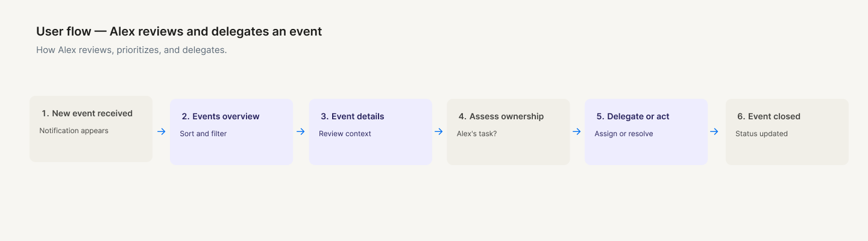Select the '4. Assess ownership' card title
Viewport: 868px width, 241px height.
pyautogui.click(x=501, y=116)
